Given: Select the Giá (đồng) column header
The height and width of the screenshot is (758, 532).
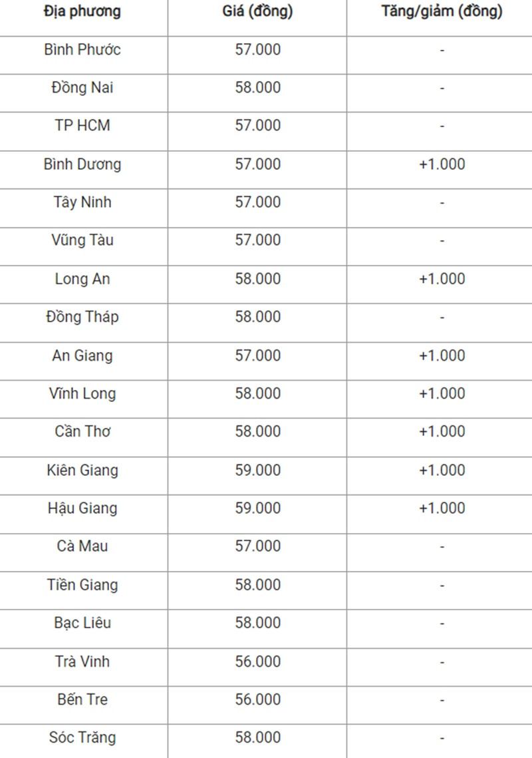Looking at the screenshot, I should tap(257, 11).
